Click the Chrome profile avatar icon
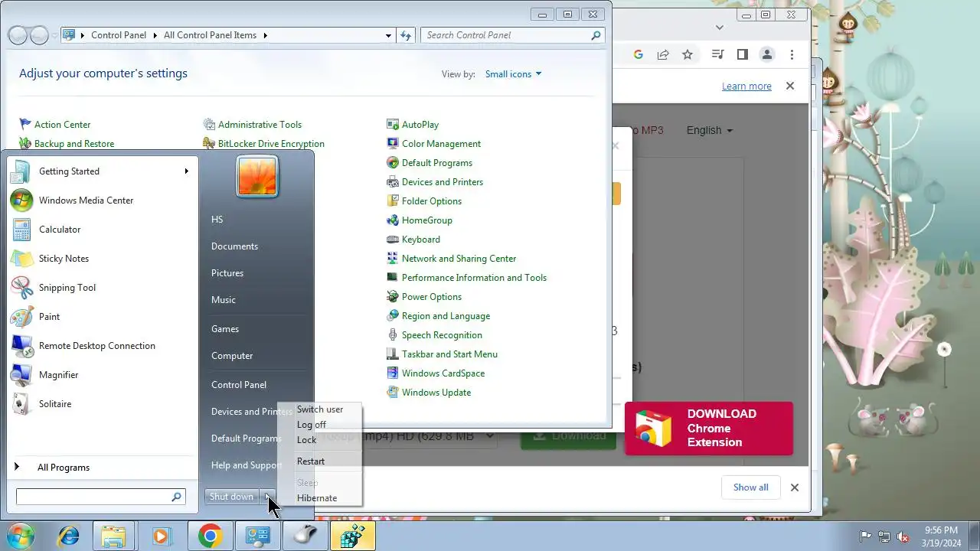The width and height of the screenshot is (980, 551). 766,54
